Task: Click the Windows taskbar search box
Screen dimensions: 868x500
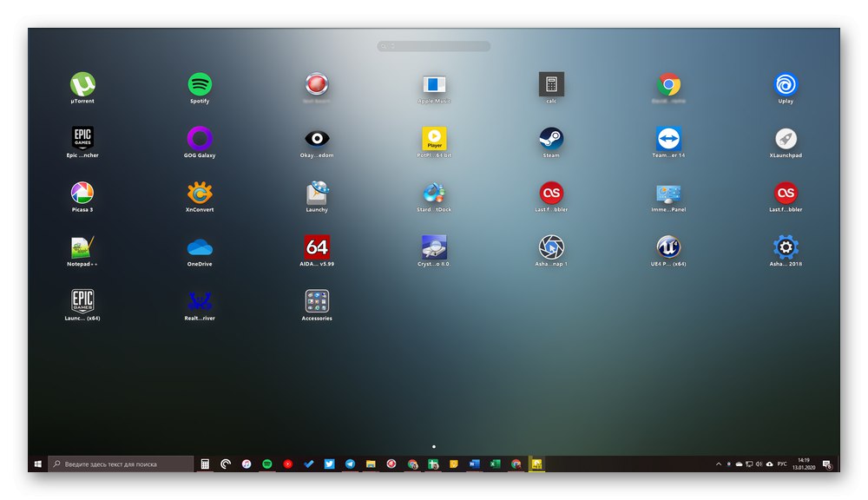Action: click(x=122, y=464)
